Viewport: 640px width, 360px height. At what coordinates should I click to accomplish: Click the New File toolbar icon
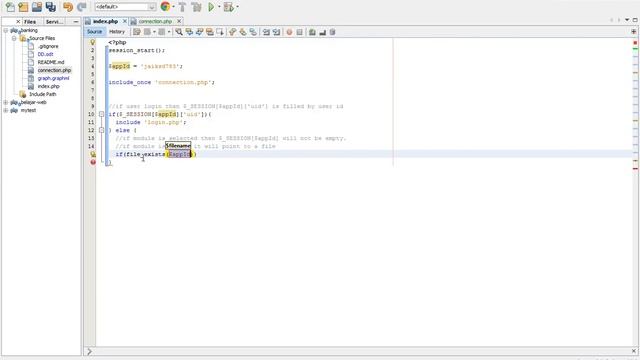[10, 7]
